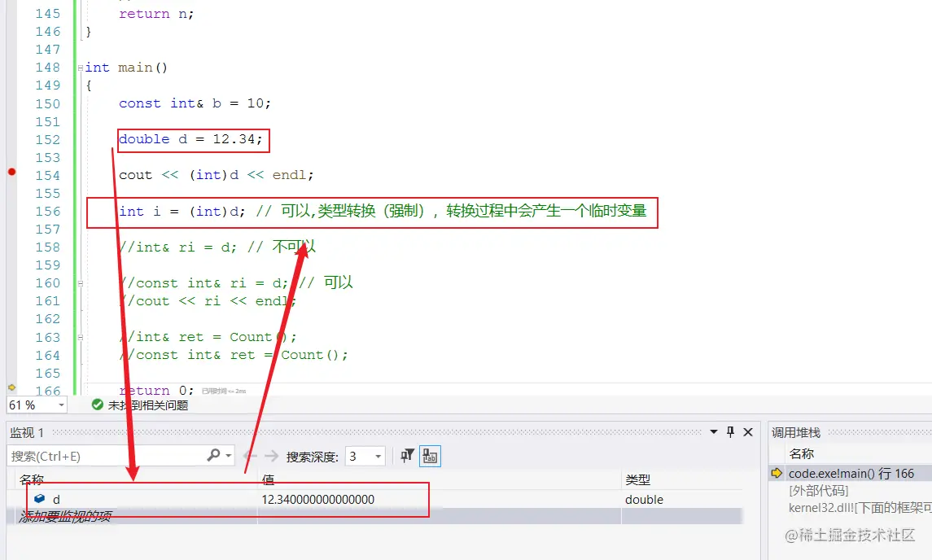Click the line //const int& ri = d;
This screenshot has height=560, width=932.
click(x=203, y=283)
